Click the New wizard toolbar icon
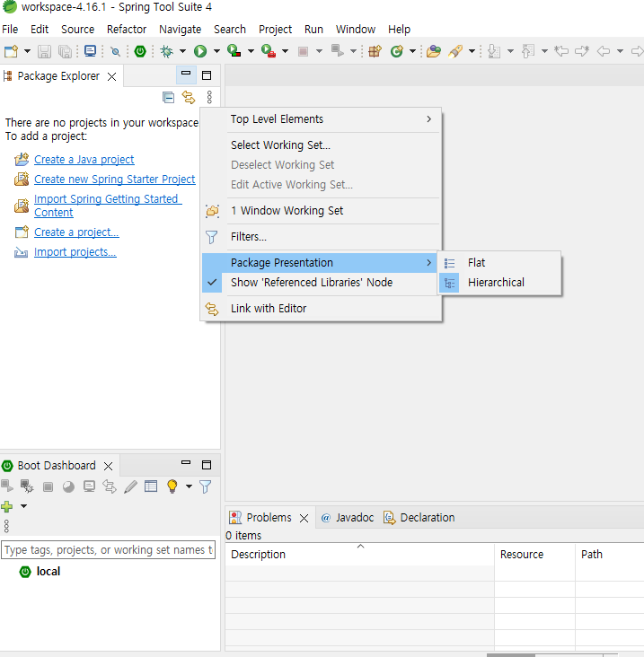Viewport: 644px width, 657px height. 11,51
